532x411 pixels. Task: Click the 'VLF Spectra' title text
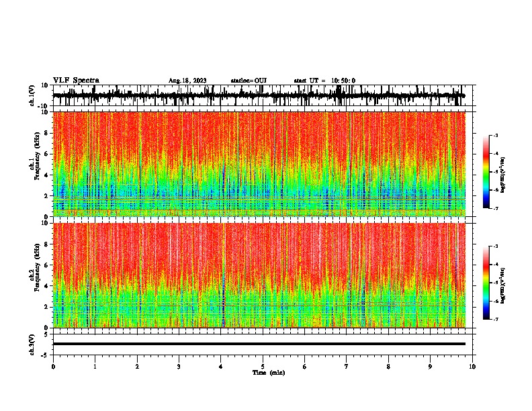tap(76, 80)
